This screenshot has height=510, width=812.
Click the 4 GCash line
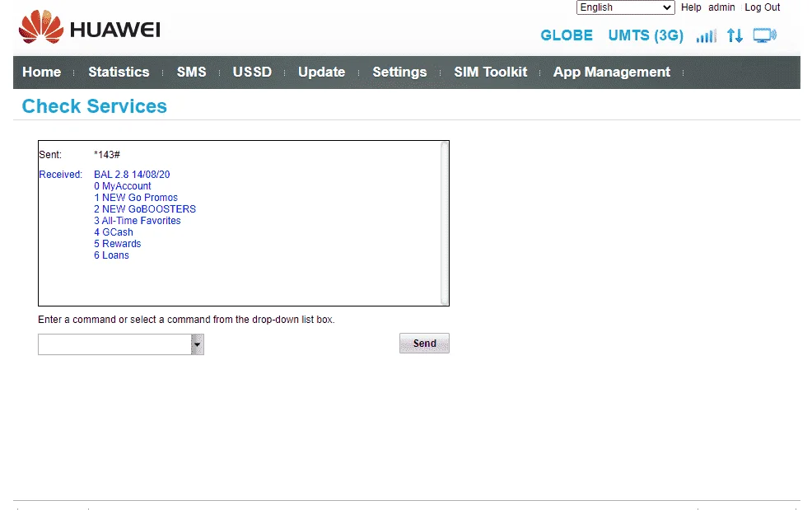click(114, 232)
